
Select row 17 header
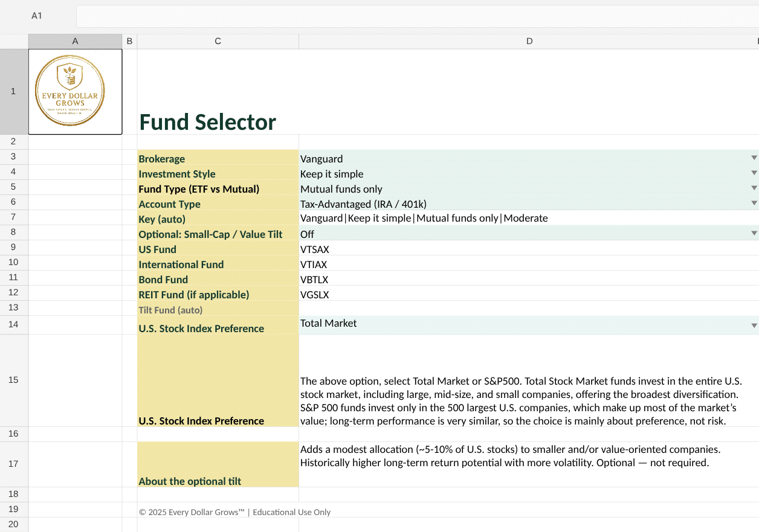coord(14,464)
